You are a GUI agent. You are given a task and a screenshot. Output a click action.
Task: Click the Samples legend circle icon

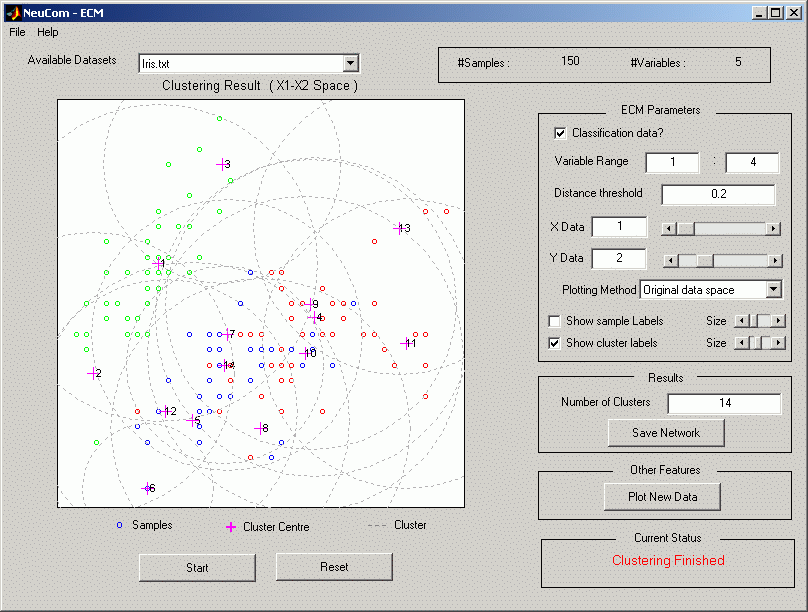point(120,525)
